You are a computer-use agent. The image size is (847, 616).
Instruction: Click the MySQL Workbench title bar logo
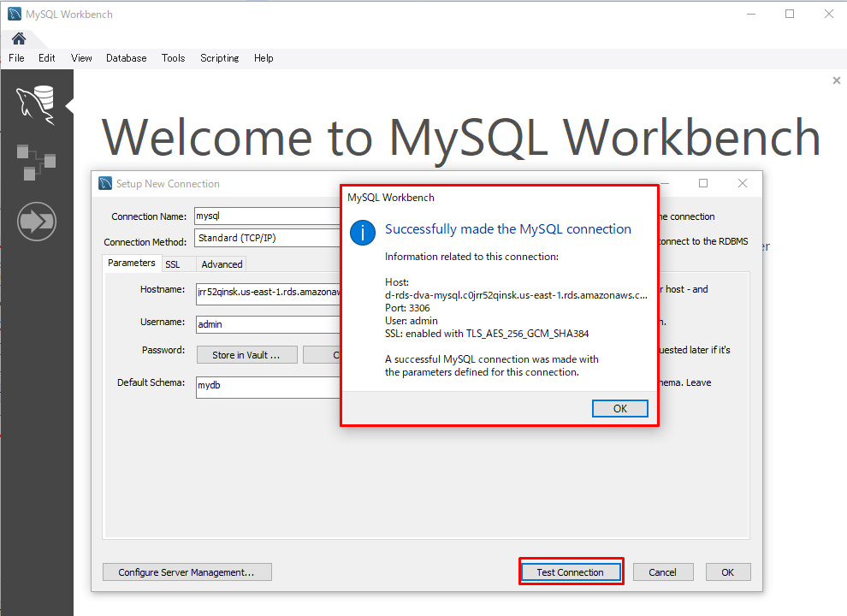pyautogui.click(x=15, y=14)
